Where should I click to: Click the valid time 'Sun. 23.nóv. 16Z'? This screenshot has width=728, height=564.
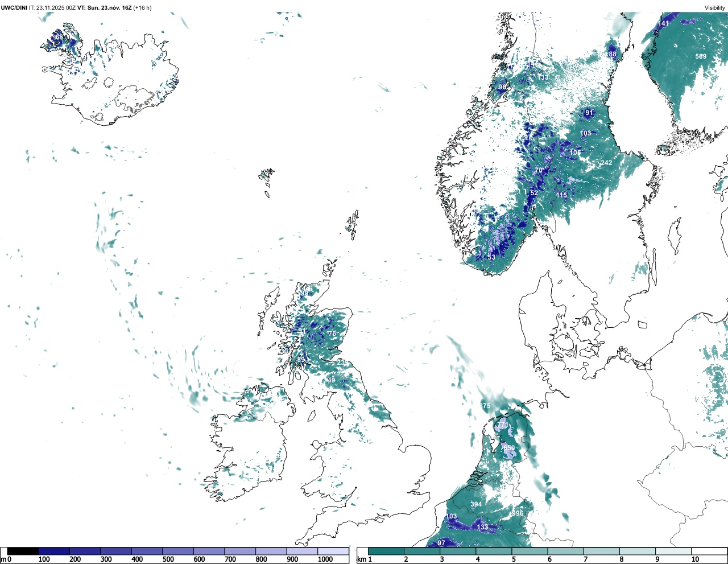pyautogui.click(x=109, y=8)
